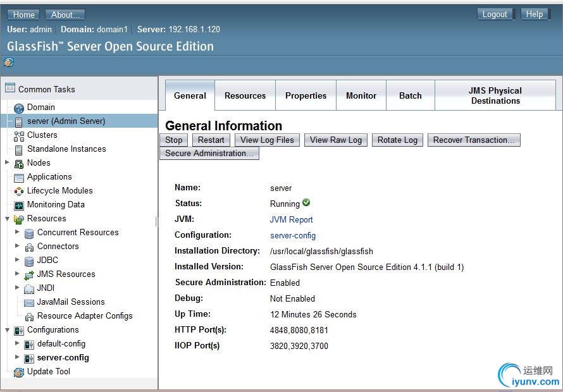
Task: Open the Monitor tab
Action: [x=361, y=95]
